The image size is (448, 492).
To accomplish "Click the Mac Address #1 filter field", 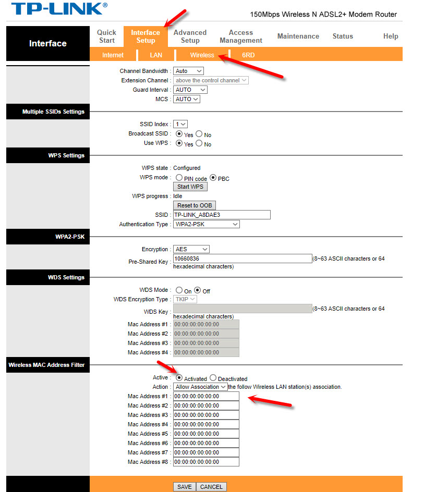I will point(206,396).
